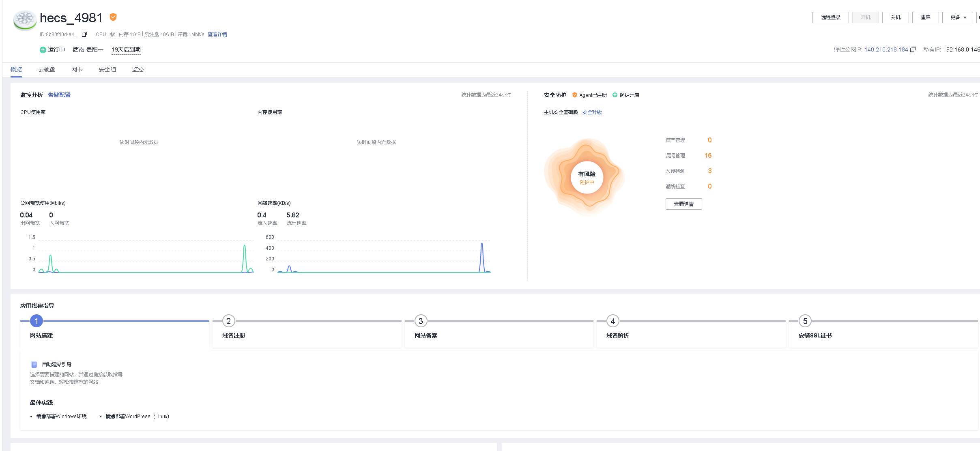This screenshot has width=980, height=451.
Task: Click the 19天后到期 expiry label
Action: (126, 49)
